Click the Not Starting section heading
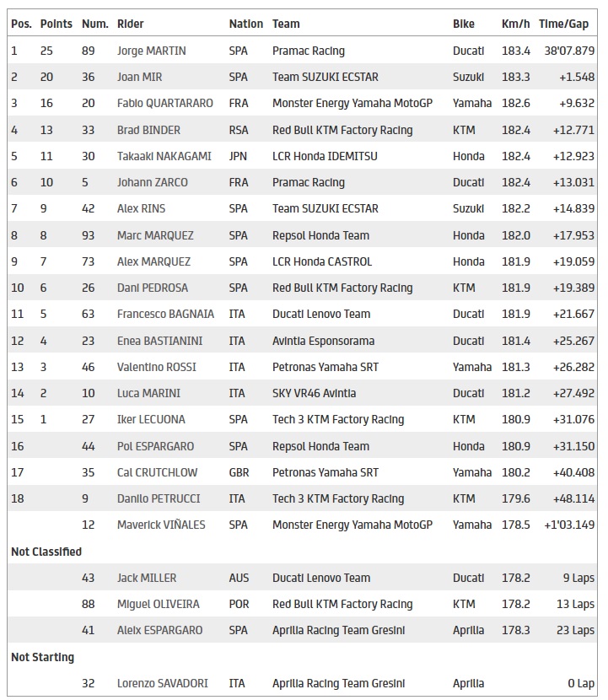This screenshot has height=700, width=608. (x=42, y=657)
